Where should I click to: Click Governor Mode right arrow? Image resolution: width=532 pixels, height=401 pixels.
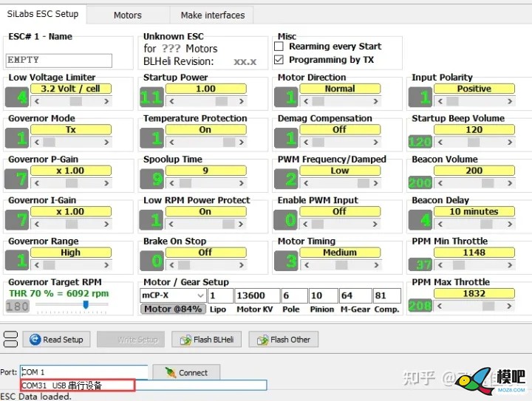[x=106, y=142]
